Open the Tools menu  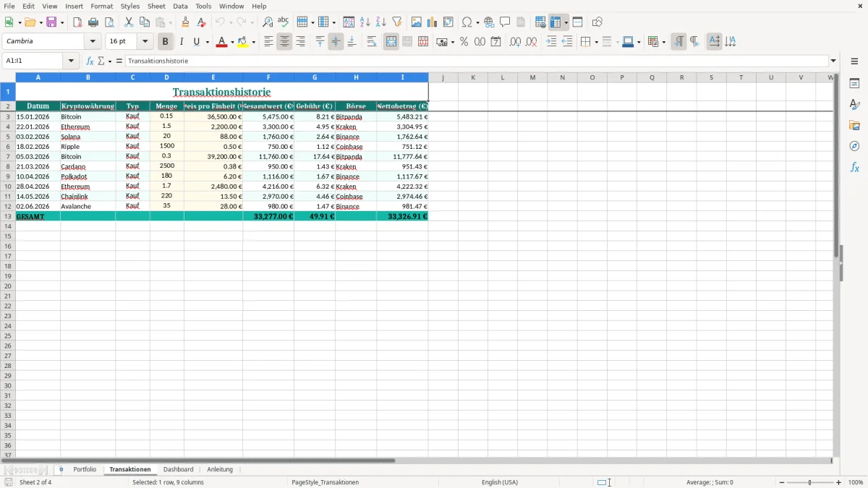pos(203,6)
